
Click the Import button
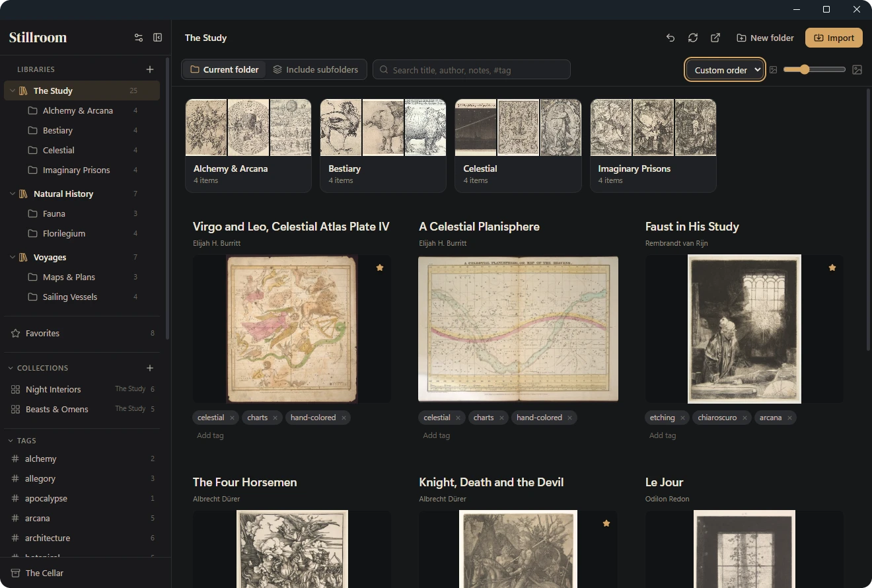click(x=834, y=38)
